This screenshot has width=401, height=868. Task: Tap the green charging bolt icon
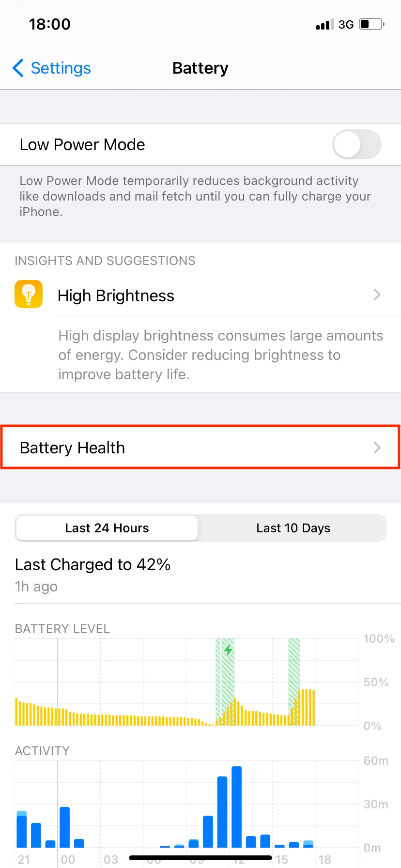(228, 650)
